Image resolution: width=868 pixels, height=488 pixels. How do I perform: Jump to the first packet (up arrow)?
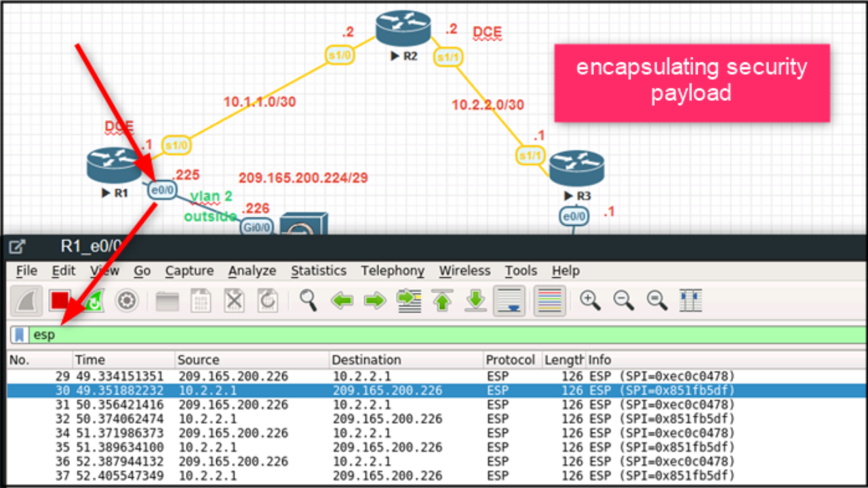[x=442, y=300]
